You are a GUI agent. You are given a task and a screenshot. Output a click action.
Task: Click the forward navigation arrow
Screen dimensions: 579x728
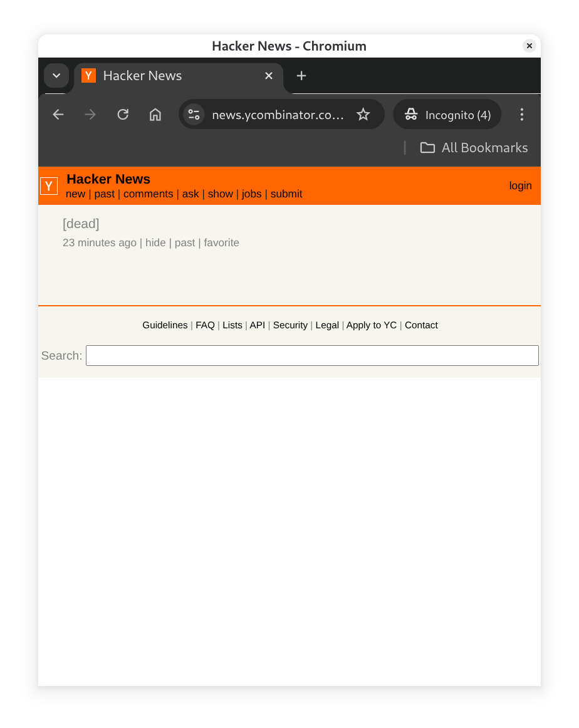click(90, 114)
